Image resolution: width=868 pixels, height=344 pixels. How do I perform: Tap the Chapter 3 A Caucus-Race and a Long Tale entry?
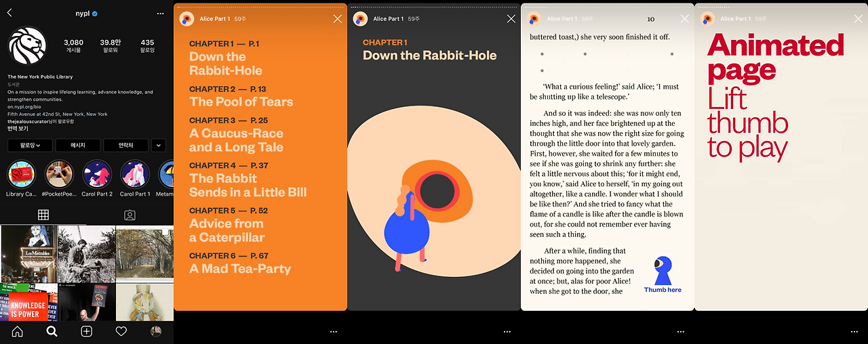tap(236, 134)
